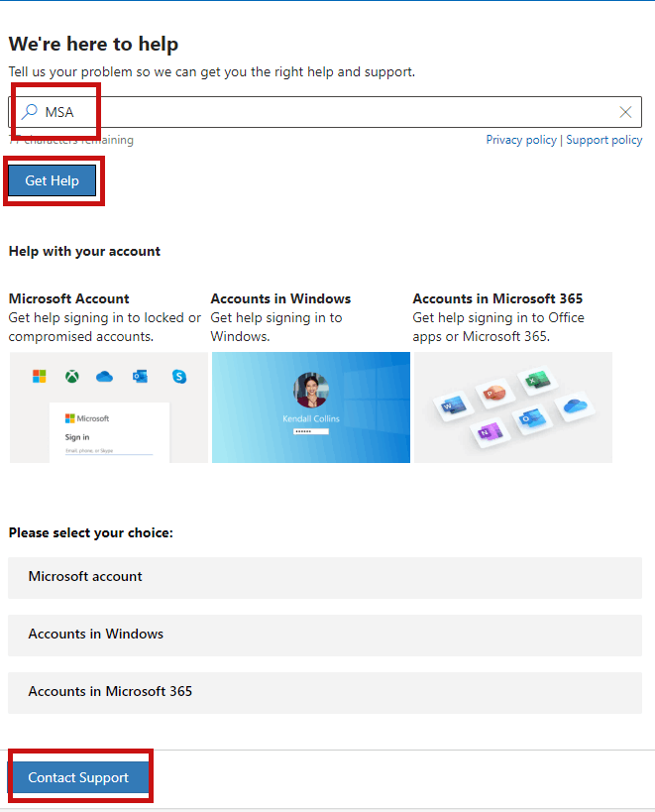Click the 'Please select your choice' label

(91, 532)
